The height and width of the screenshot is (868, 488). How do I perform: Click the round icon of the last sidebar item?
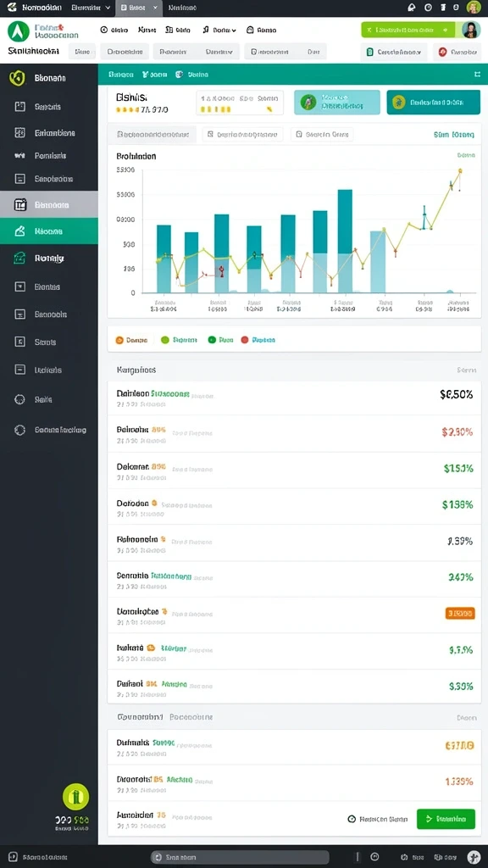pos(20,430)
